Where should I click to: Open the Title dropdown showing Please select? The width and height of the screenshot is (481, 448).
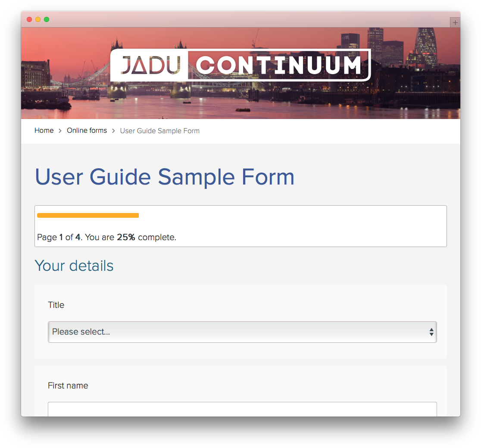(242, 332)
